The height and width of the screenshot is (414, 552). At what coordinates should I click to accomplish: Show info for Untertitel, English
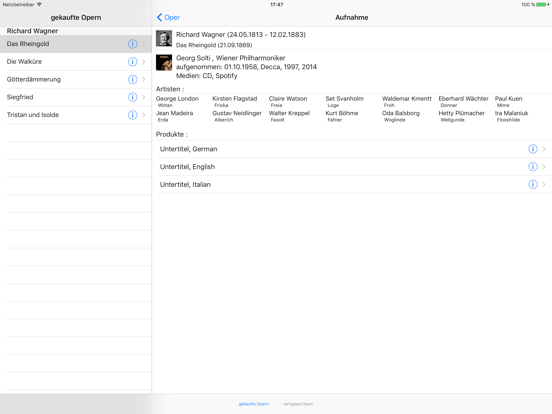pyautogui.click(x=533, y=167)
